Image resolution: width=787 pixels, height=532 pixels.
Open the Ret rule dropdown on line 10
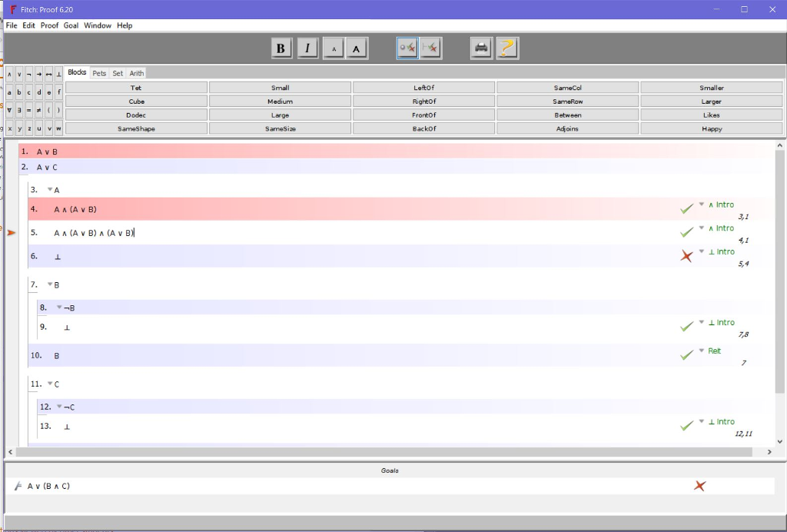[700, 351]
